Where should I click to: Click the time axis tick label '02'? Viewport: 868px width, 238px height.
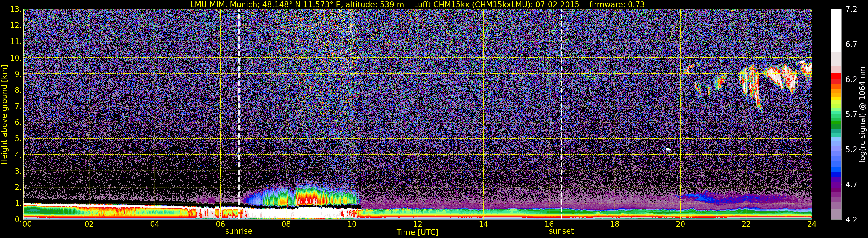89,224
